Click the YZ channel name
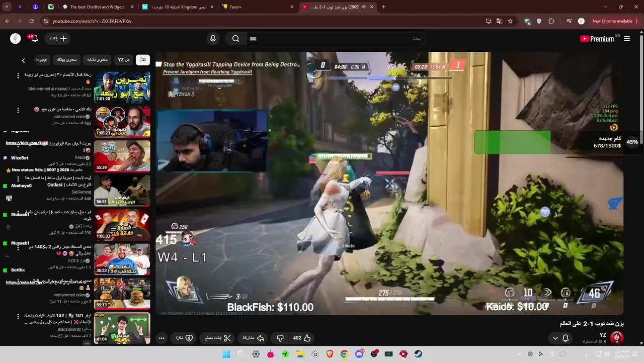This screenshot has width=644, height=362. pos(603,335)
